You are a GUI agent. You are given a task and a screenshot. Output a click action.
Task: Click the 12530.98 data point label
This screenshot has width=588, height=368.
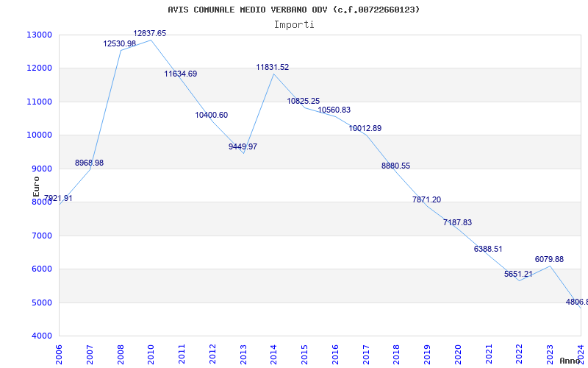(x=120, y=44)
